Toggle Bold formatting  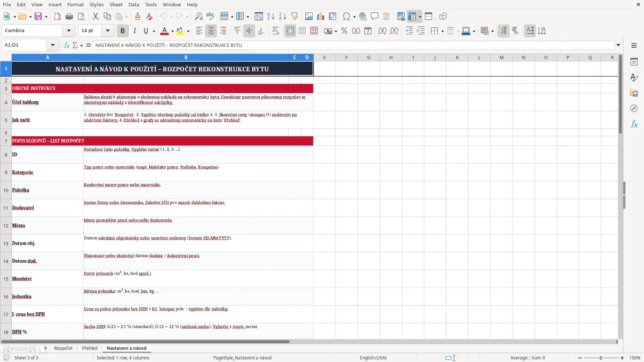click(122, 31)
